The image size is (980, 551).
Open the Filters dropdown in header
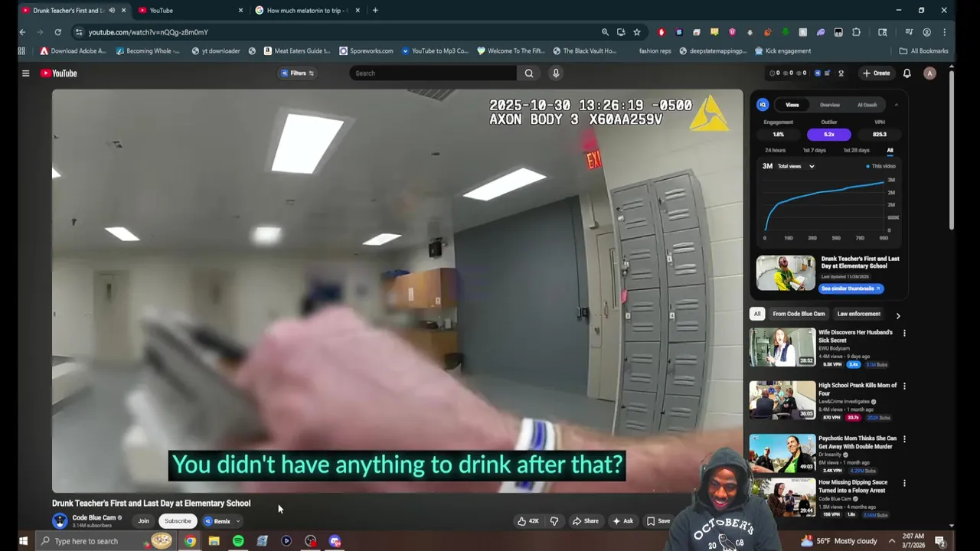pyautogui.click(x=298, y=73)
